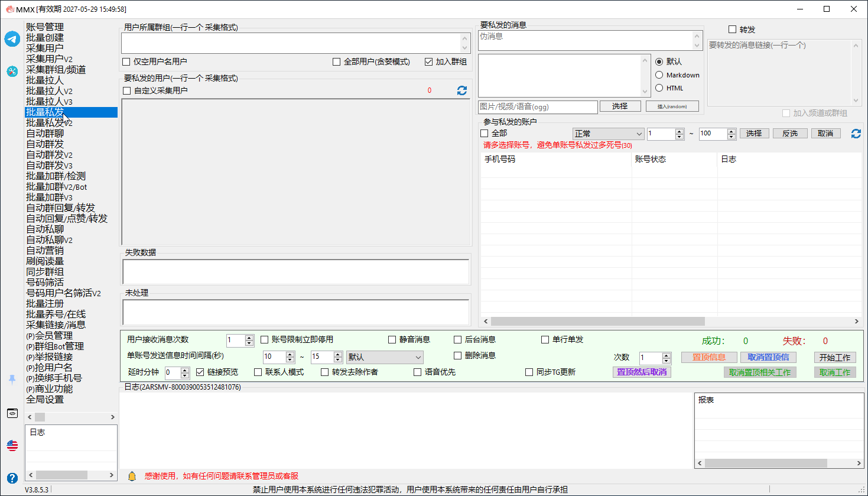Increase the 用户接收消息次数 stepper value

point(249,338)
